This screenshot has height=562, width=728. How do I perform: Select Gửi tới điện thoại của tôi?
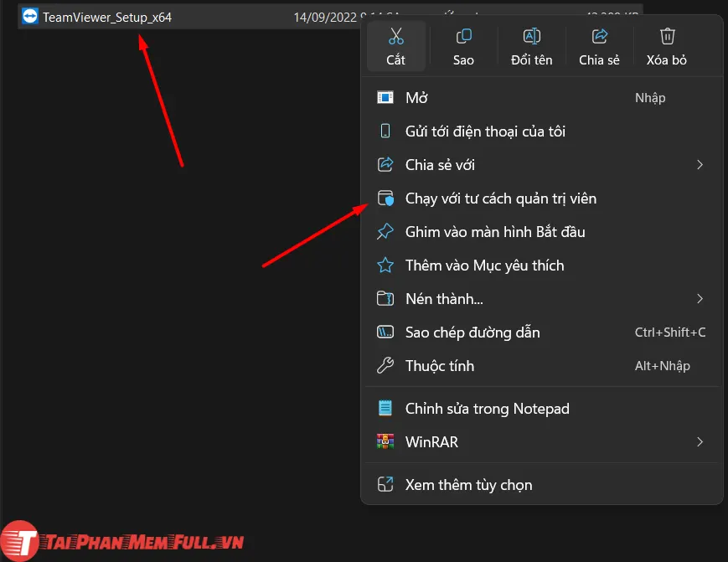point(485,131)
